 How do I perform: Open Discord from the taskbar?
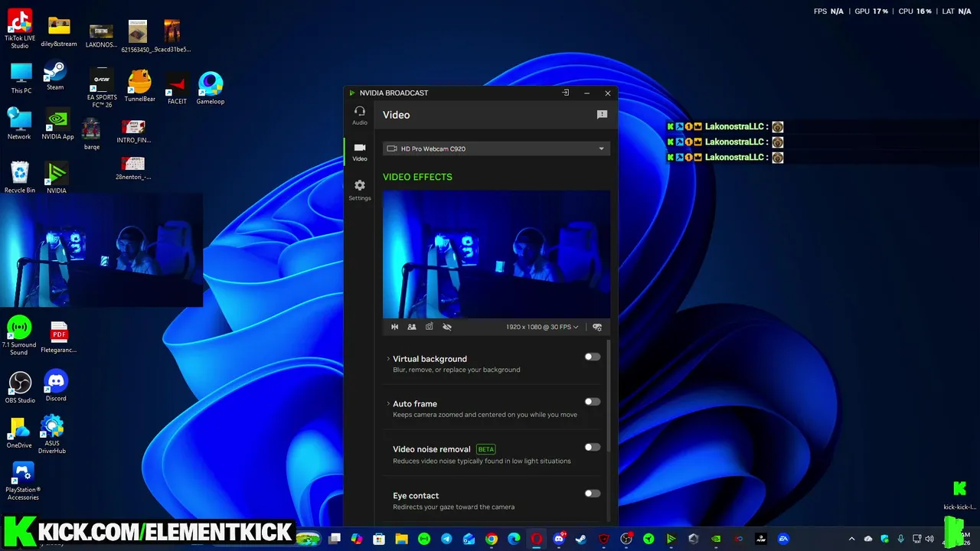click(560, 539)
